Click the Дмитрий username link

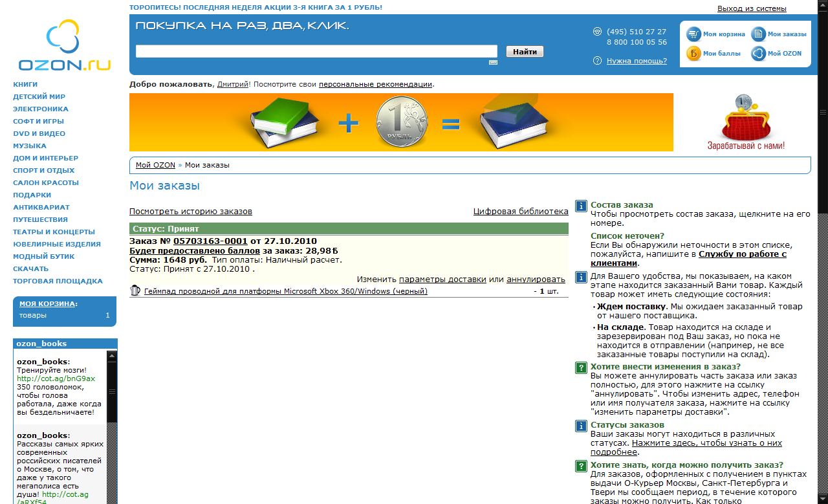point(232,84)
